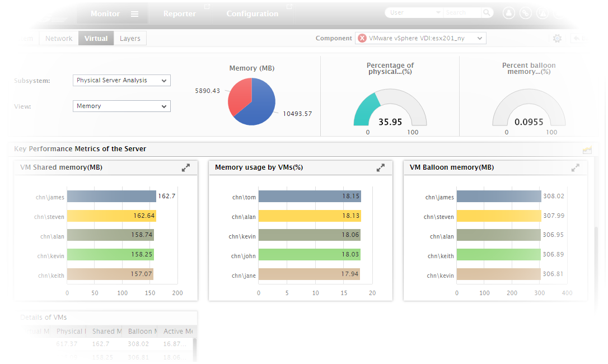Open the View dropdown showing Memory
This screenshot has width=608, height=364.
pos(121,106)
